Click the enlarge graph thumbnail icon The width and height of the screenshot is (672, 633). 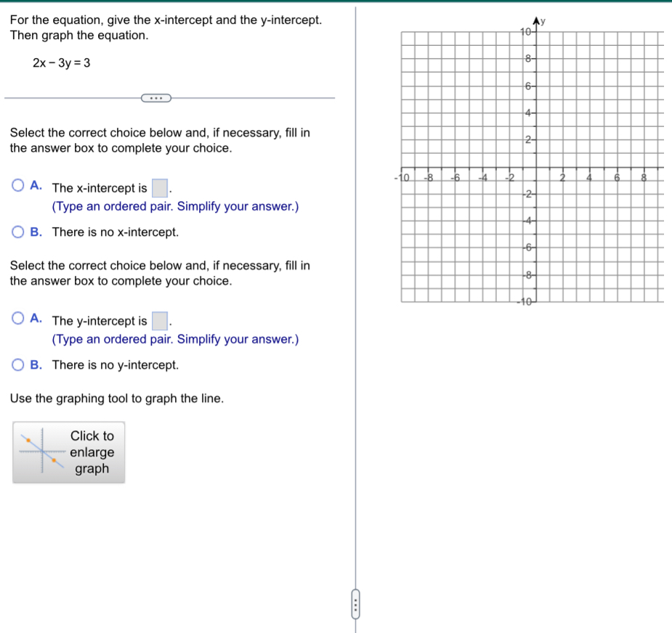(68, 452)
